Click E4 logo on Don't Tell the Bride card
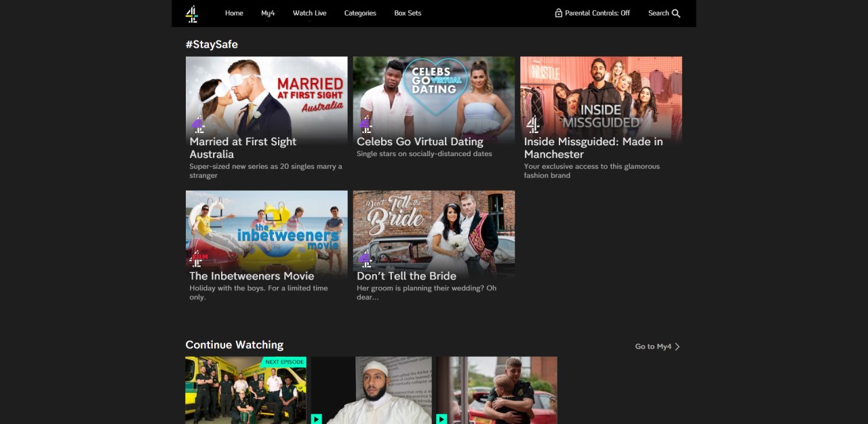 (365, 258)
